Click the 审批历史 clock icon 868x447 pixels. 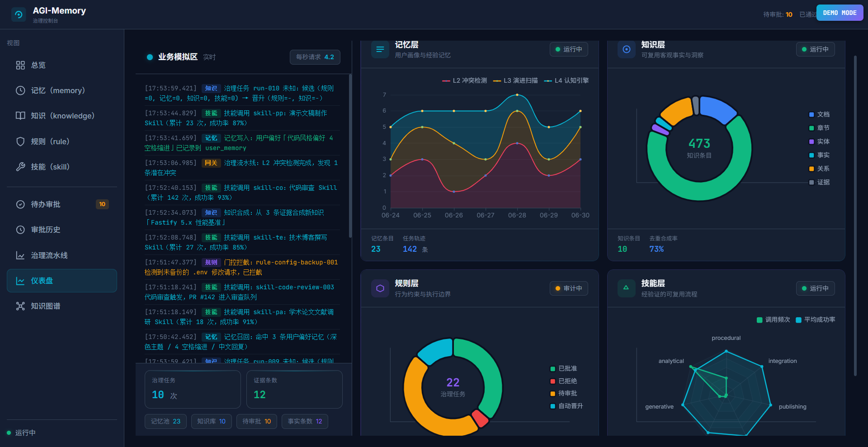[x=20, y=230]
